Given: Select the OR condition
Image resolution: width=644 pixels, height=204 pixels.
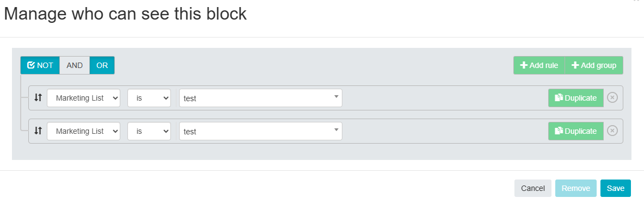Looking at the screenshot, I should tap(102, 65).
